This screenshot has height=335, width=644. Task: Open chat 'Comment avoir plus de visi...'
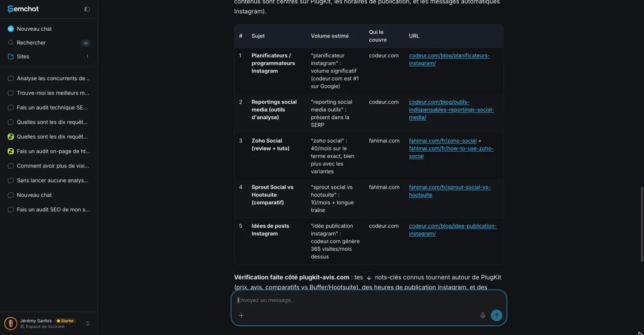pos(49,166)
